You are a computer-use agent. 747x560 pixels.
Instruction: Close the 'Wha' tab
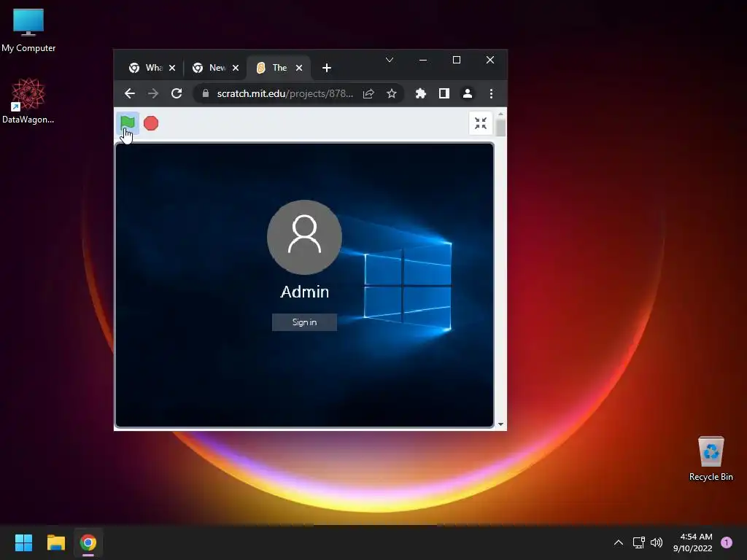pos(172,68)
